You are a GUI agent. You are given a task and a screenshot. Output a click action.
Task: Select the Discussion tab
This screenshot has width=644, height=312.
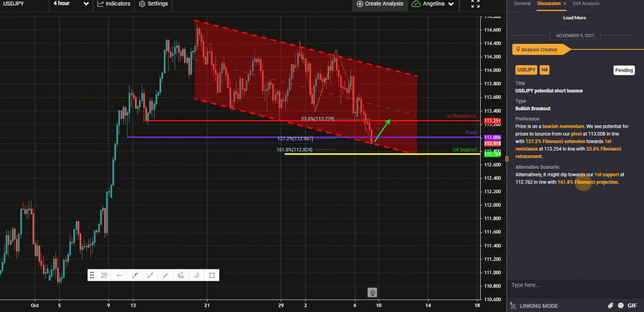549,3
